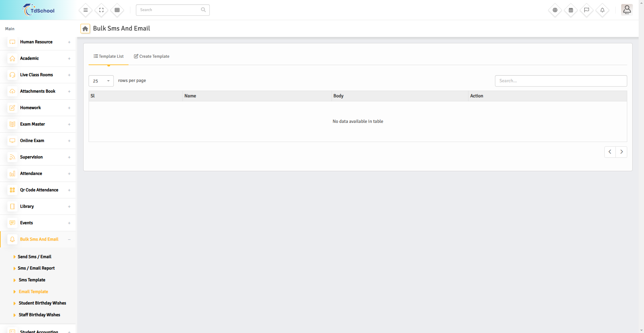Screen dimensions: 644x333
Task: Open notifications bell icon
Action: pyautogui.click(x=602, y=10)
